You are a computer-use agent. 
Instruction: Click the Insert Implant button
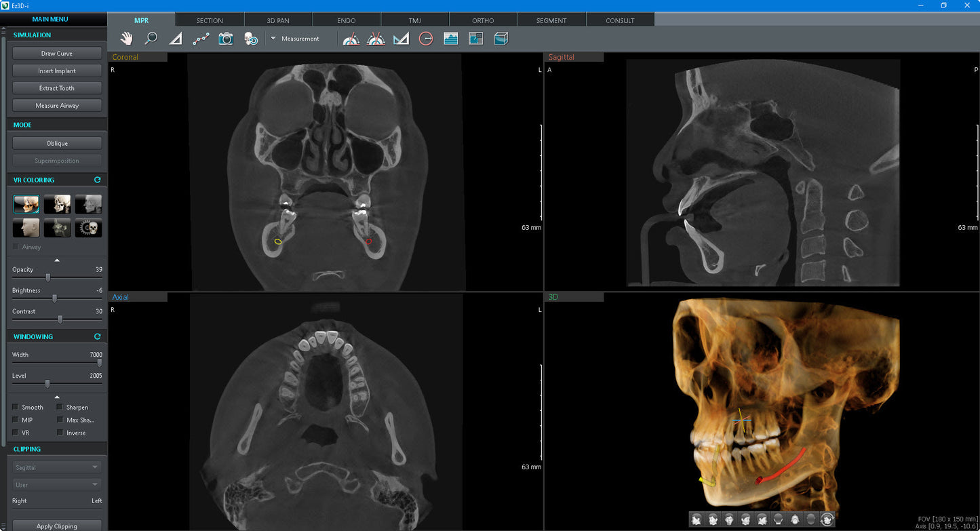click(x=57, y=71)
